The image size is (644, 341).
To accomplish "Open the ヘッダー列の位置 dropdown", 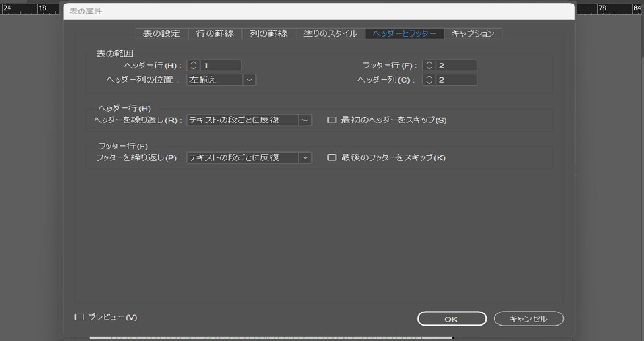I will coord(221,80).
